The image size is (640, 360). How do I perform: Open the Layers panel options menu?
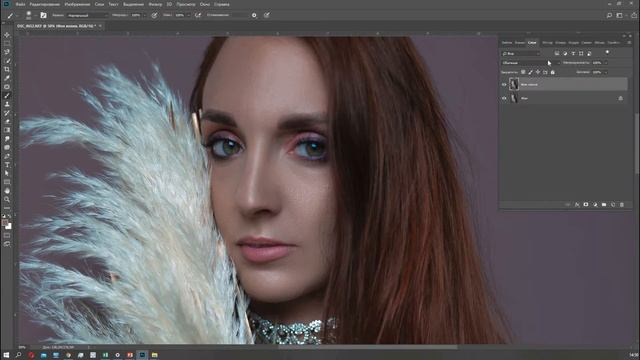629,42
